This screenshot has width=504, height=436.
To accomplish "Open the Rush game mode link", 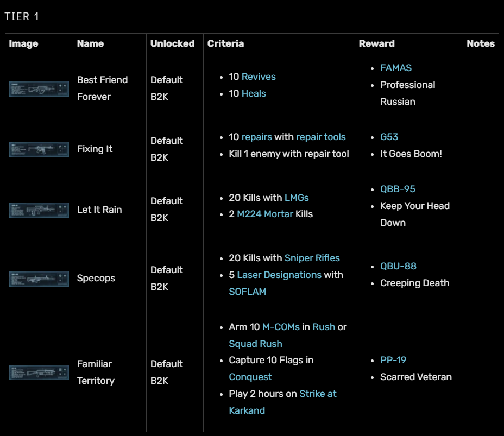I will click(x=324, y=327).
